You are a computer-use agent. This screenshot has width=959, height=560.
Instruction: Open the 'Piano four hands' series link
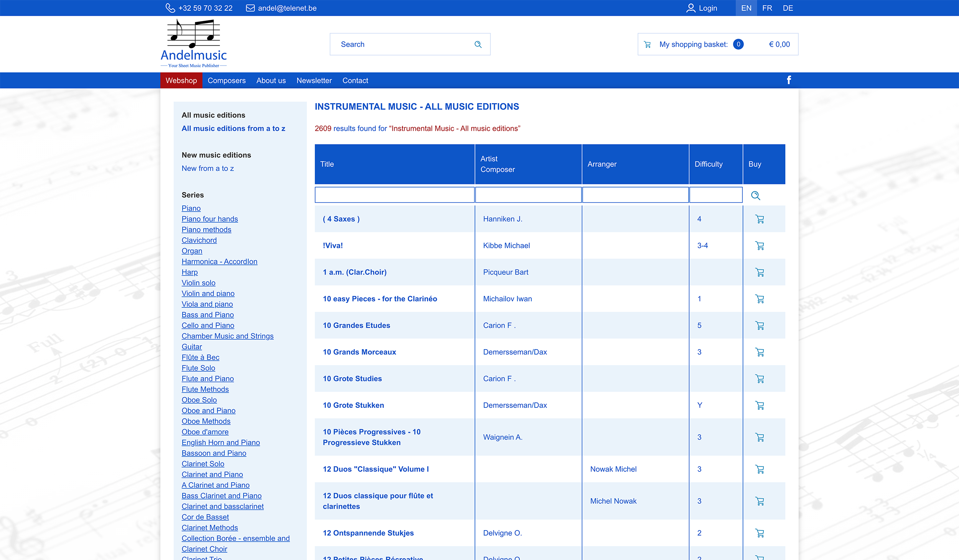click(x=209, y=219)
